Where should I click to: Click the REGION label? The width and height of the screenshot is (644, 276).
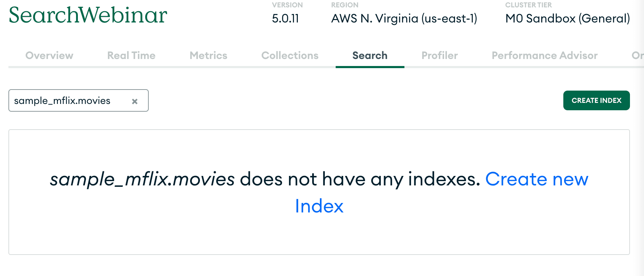(x=344, y=5)
